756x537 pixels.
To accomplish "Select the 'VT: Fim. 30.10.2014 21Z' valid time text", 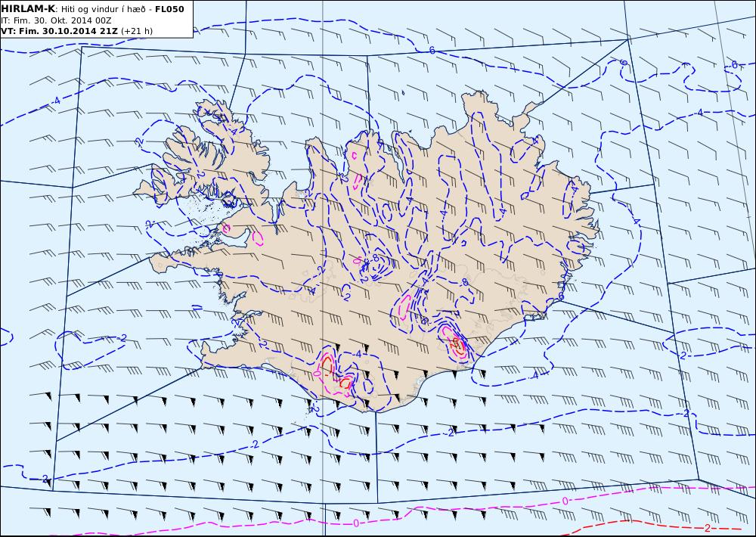I will (59, 31).
